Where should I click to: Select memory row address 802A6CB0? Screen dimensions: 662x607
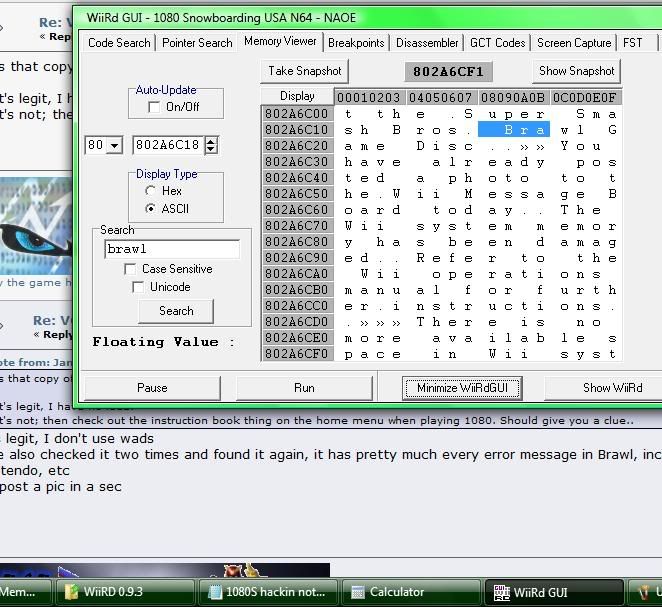click(x=297, y=290)
